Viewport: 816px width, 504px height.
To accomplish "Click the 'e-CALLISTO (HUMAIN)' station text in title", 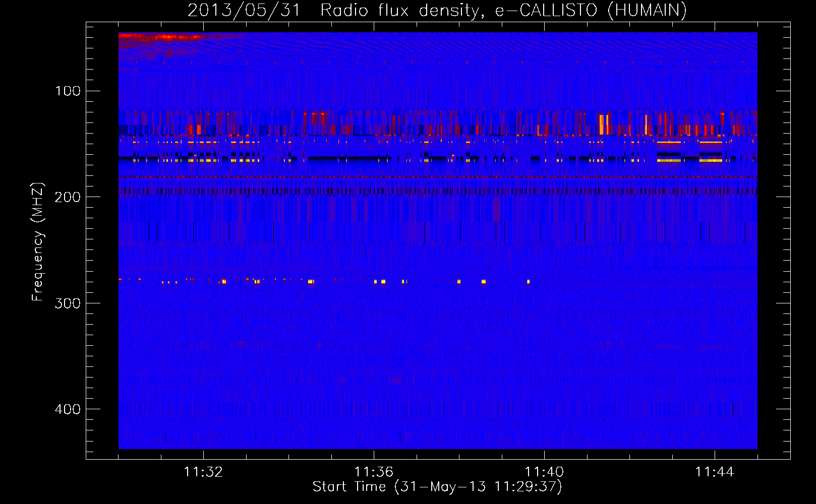I will [x=591, y=11].
